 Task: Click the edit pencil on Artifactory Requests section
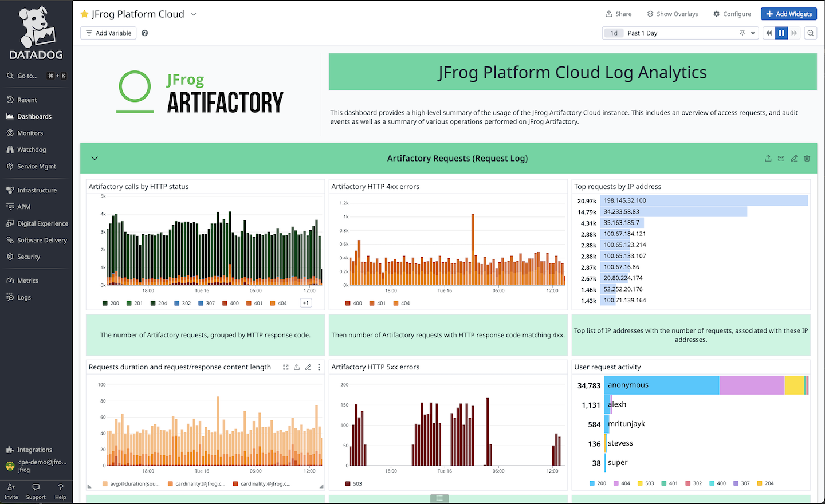(x=794, y=158)
